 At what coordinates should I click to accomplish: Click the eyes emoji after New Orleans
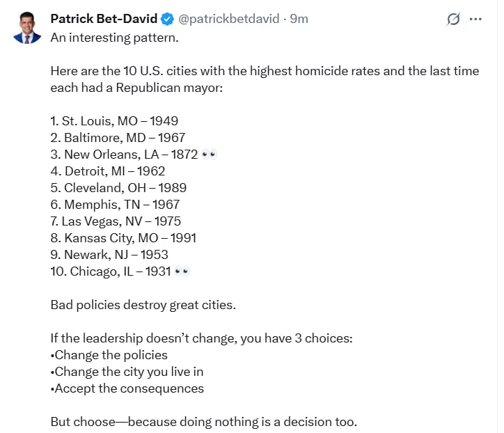[209, 155]
